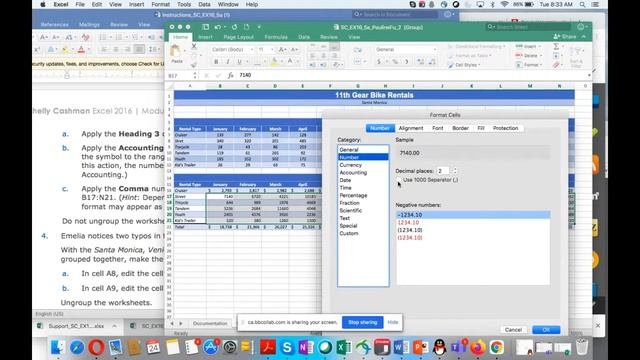
Task: Choose the Font Color swatch in Excel
Action: pyautogui.click(x=290, y=62)
